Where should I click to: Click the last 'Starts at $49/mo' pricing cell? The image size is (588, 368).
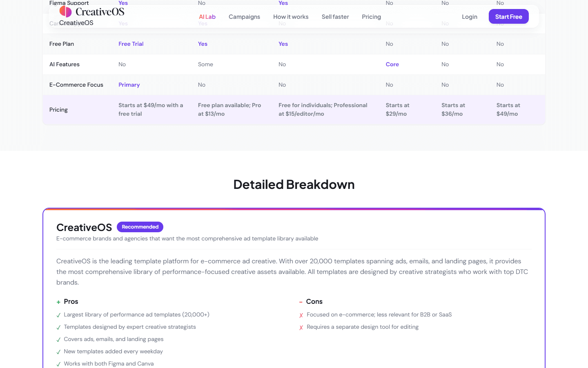[508, 110]
